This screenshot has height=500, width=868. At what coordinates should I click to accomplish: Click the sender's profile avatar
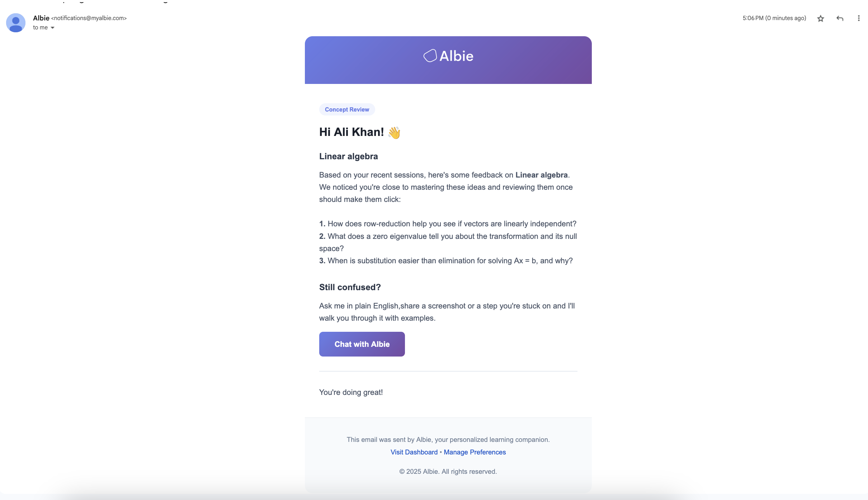click(x=16, y=23)
